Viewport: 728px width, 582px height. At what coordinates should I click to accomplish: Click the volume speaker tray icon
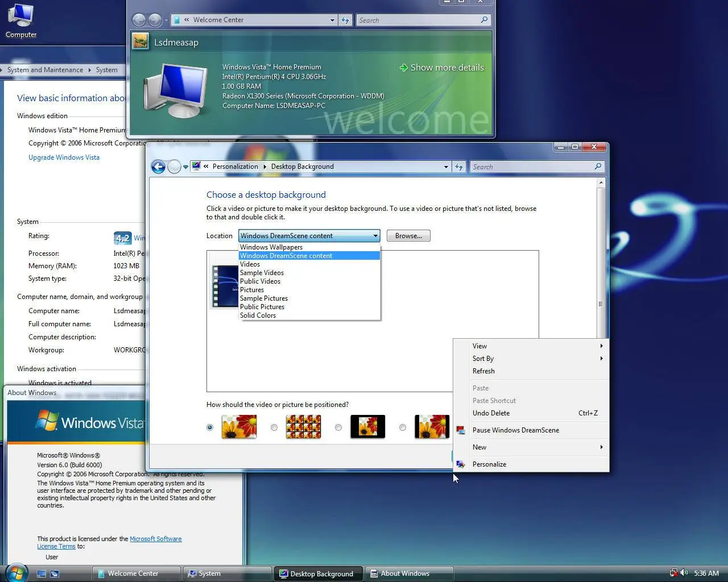click(684, 573)
